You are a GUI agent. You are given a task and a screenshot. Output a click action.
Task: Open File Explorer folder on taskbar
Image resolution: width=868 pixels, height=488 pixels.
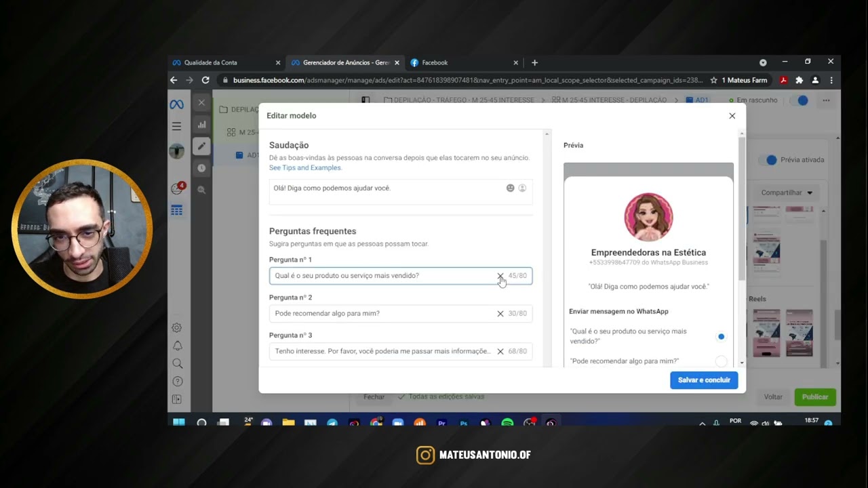[289, 423]
